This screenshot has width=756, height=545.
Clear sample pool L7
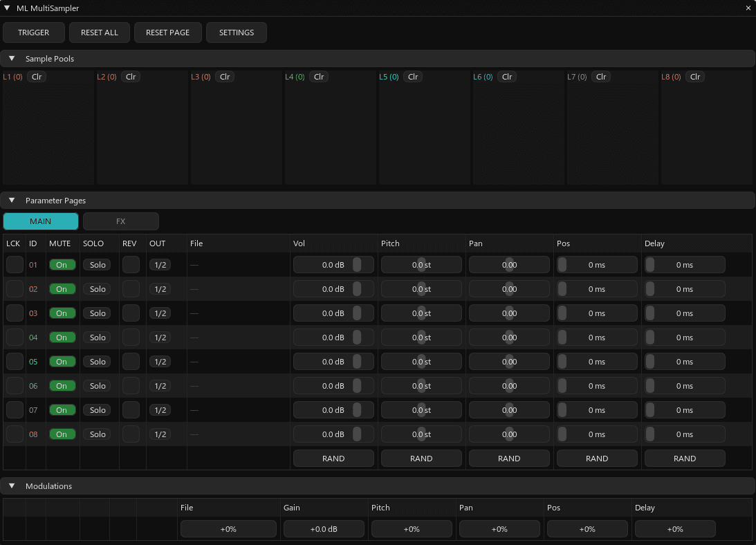point(601,77)
